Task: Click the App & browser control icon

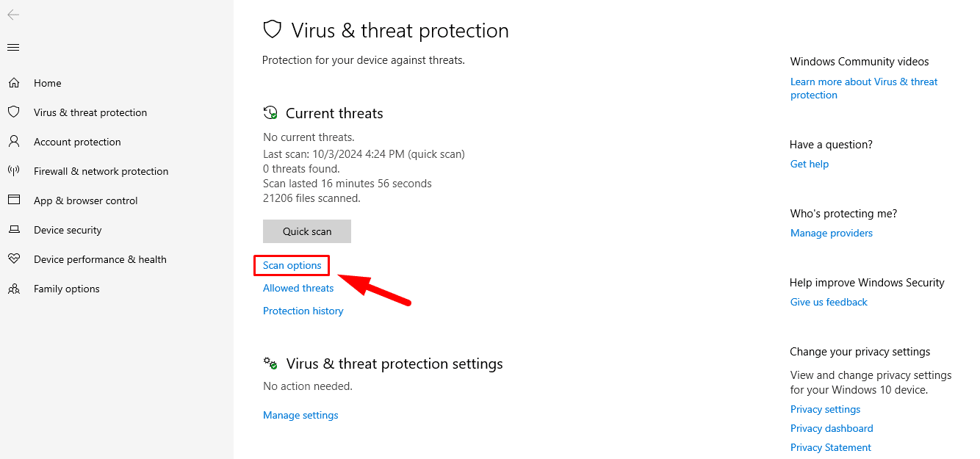Action: coord(13,200)
